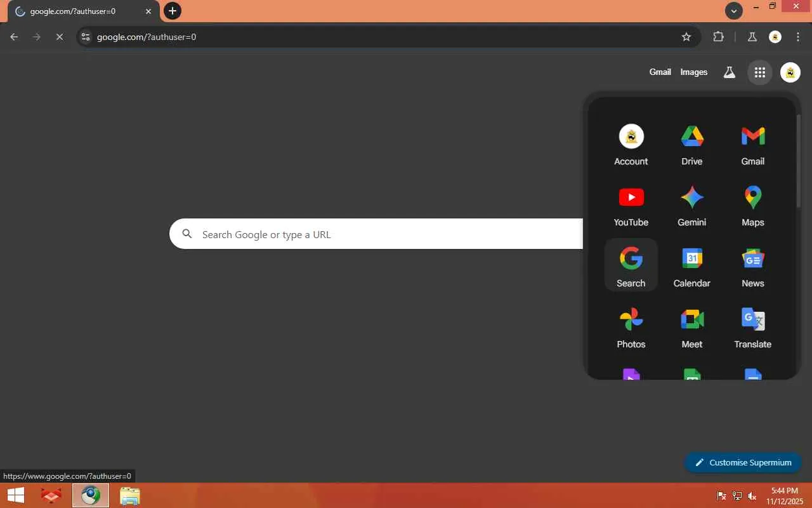Close the Google apps launcher grid button
This screenshot has width=812, height=508.
(x=760, y=72)
